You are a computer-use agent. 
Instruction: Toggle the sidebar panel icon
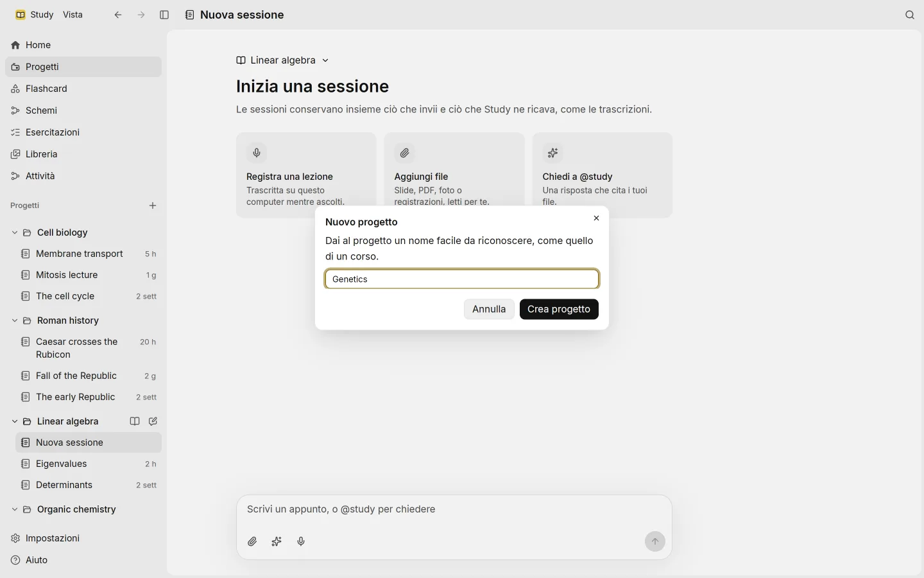[x=164, y=15]
